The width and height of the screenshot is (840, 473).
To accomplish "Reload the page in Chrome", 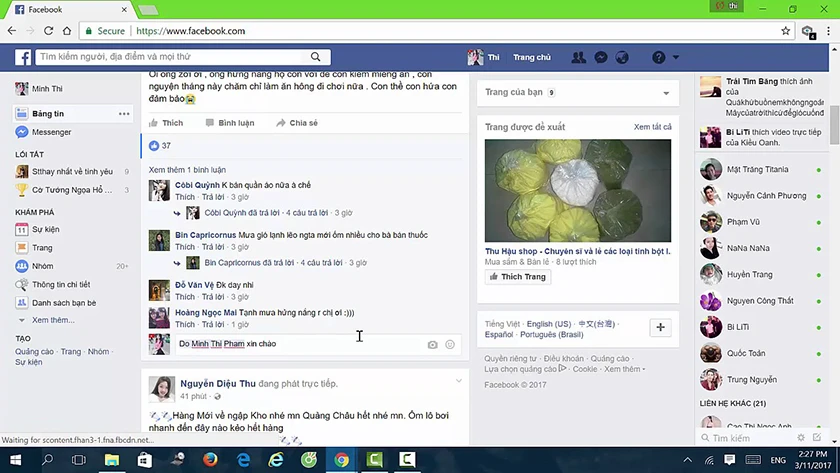I will coord(48,31).
